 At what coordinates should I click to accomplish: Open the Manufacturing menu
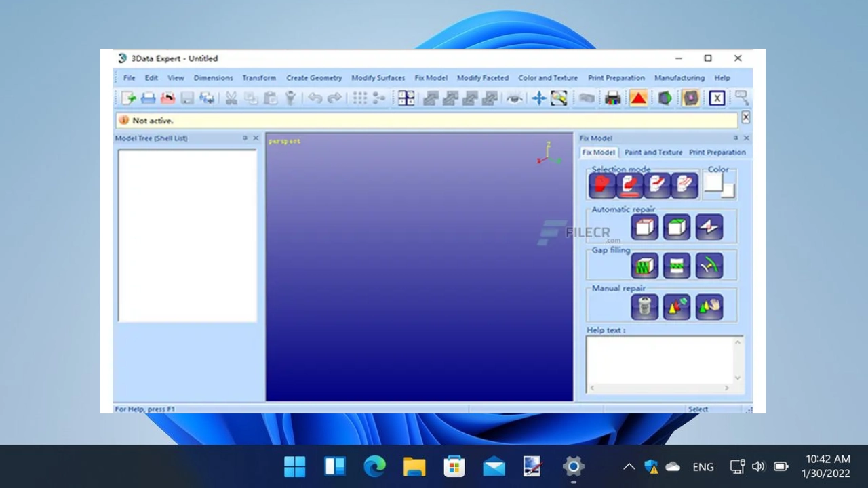(679, 78)
